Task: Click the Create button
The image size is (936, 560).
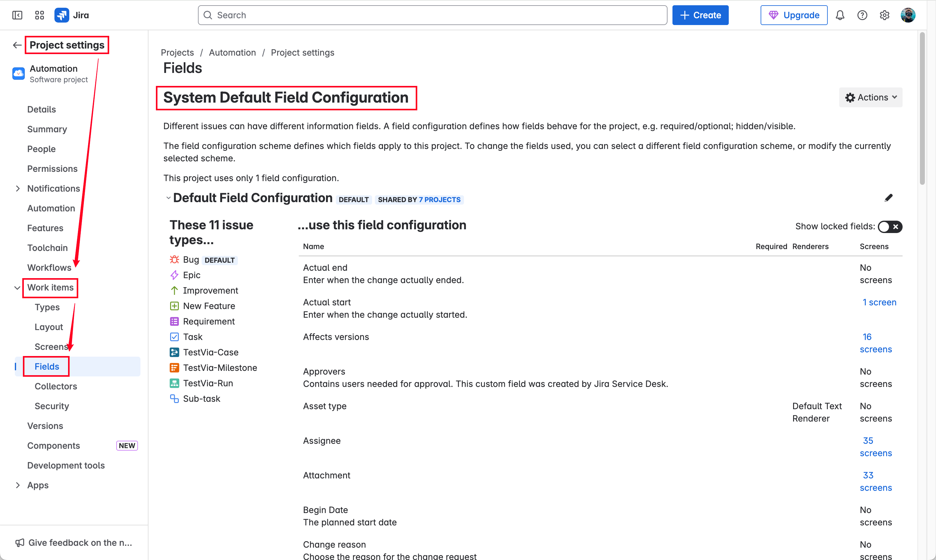Action: click(700, 15)
